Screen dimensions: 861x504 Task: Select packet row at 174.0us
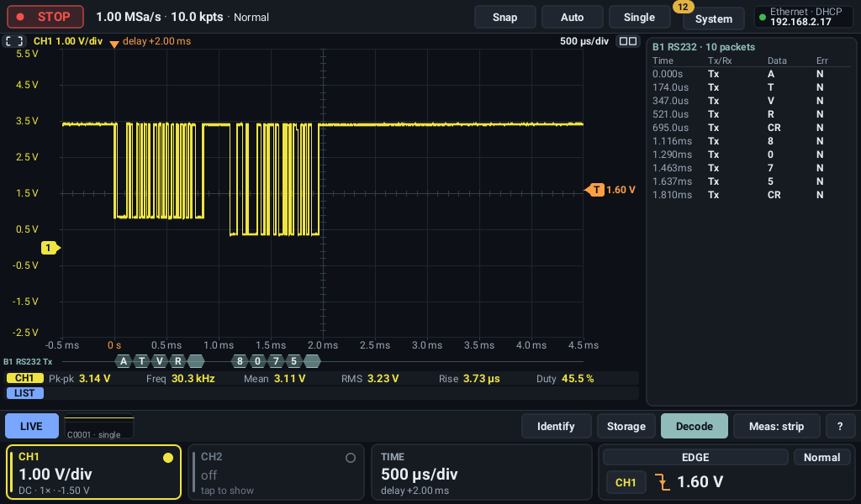point(751,87)
